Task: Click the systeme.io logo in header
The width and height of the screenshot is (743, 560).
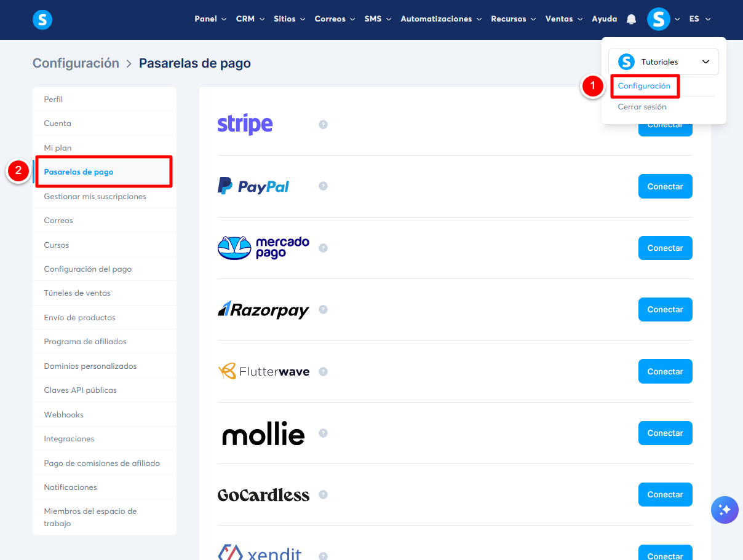Action: tap(42, 20)
